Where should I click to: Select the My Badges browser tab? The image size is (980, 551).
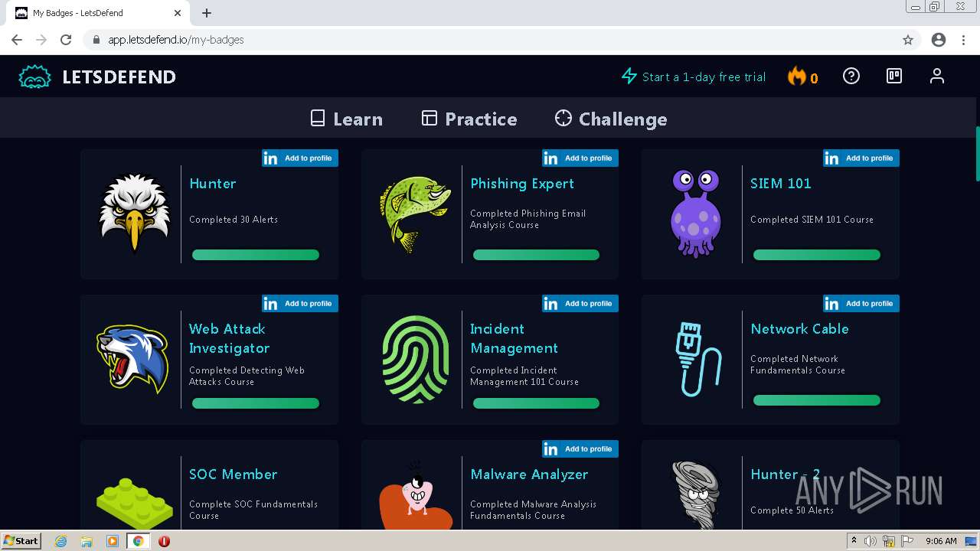click(98, 13)
